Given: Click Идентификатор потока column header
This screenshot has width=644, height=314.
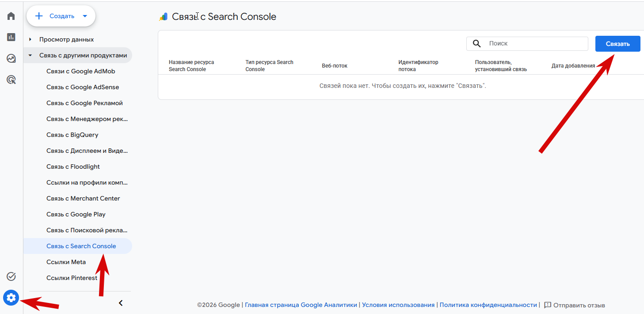Looking at the screenshot, I should 418,66.
